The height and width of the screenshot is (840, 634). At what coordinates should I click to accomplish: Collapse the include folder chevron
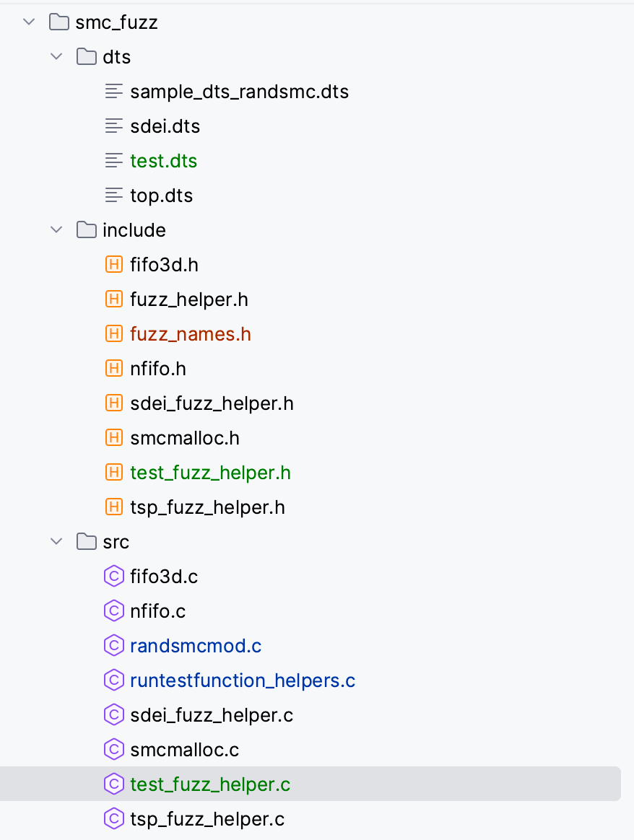click(56, 230)
